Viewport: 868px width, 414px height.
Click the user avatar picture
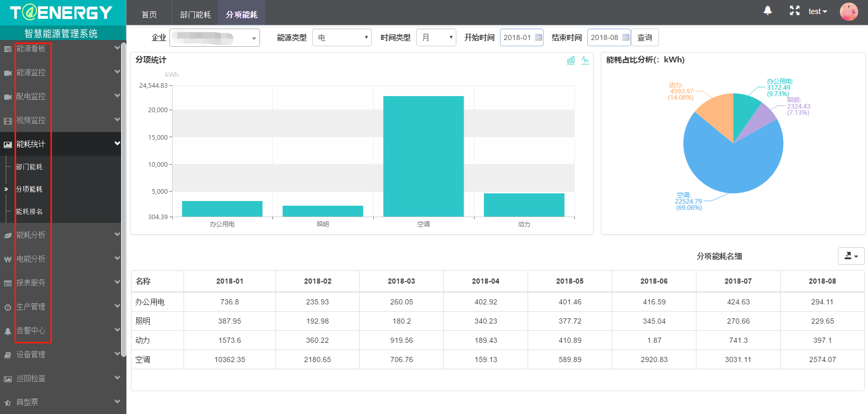848,11
